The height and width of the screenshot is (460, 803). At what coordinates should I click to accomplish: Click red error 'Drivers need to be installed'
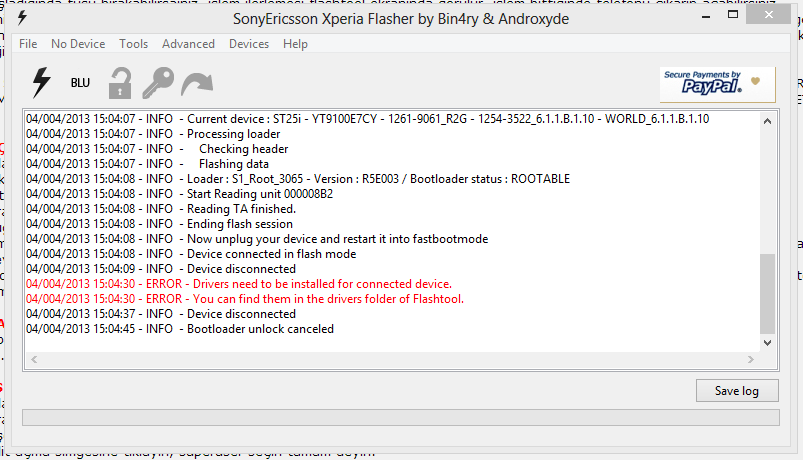pos(239,284)
